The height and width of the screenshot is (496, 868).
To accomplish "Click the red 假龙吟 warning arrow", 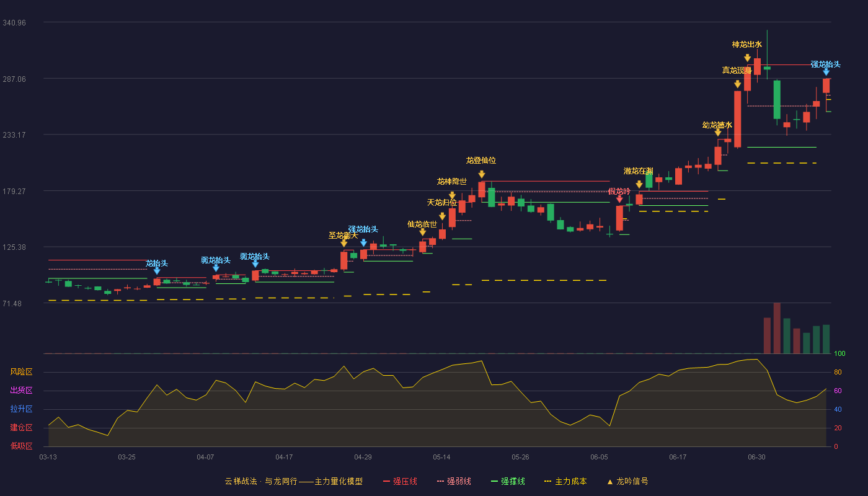I will pos(619,199).
